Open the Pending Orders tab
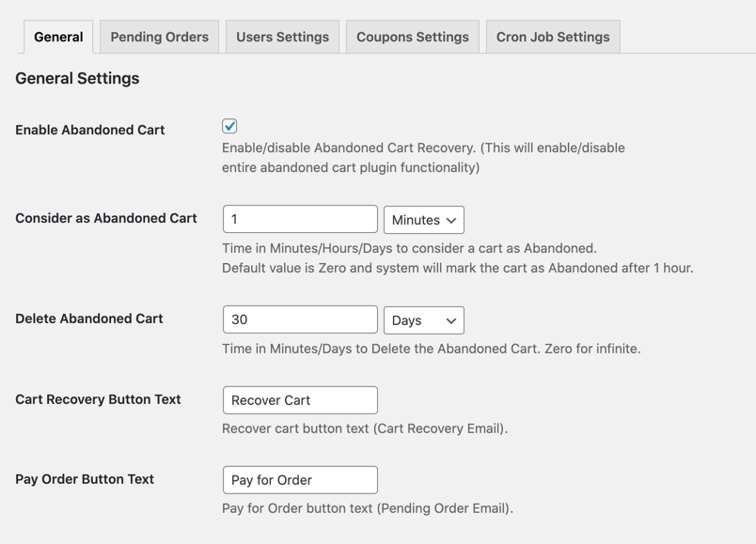756x544 pixels. pyautogui.click(x=159, y=37)
